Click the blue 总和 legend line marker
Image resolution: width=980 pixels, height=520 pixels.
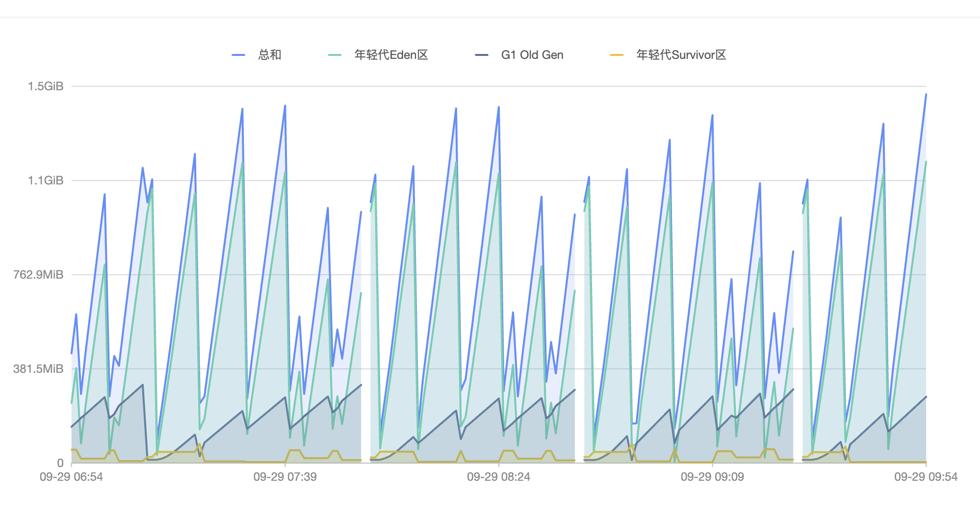(238, 55)
